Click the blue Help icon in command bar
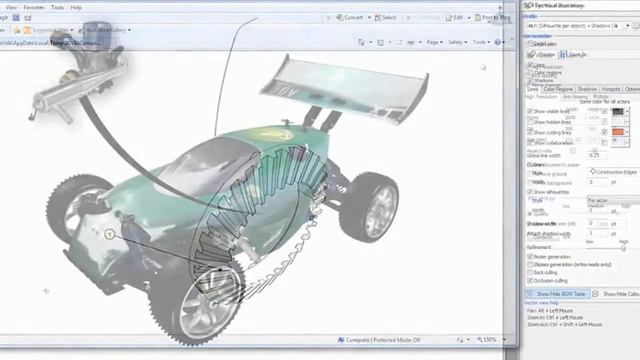The height and width of the screenshot is (360, 640). click(498, 42)
